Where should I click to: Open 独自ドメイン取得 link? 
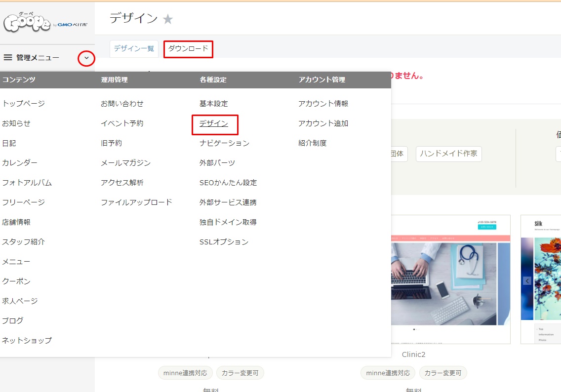coord(228,222)
